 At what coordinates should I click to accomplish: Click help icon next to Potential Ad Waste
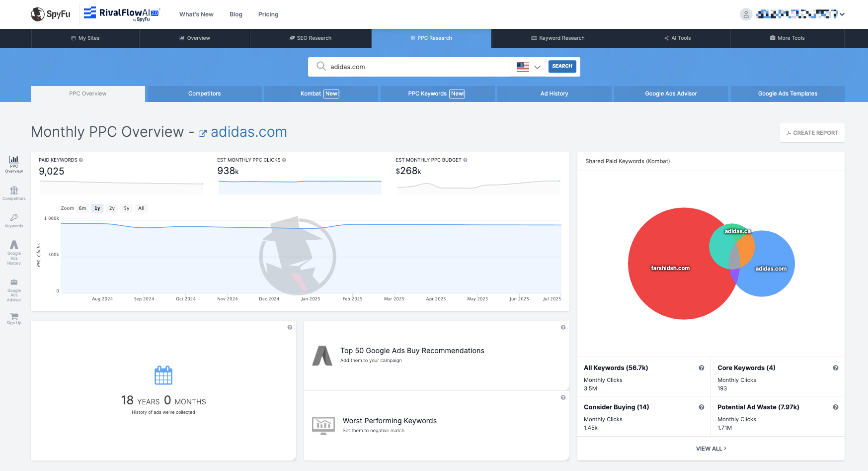[836, 407]
